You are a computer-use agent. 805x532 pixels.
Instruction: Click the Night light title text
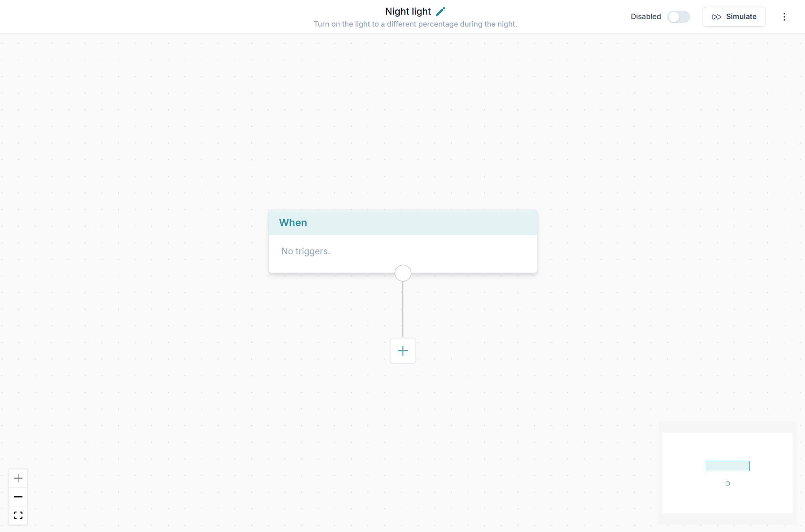coord(407,12)
